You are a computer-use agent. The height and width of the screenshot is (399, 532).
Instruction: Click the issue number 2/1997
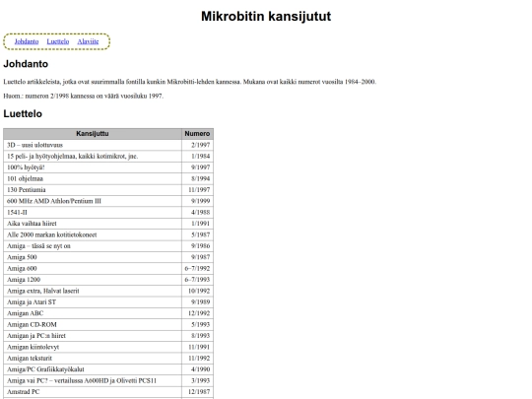click(200, 145)
